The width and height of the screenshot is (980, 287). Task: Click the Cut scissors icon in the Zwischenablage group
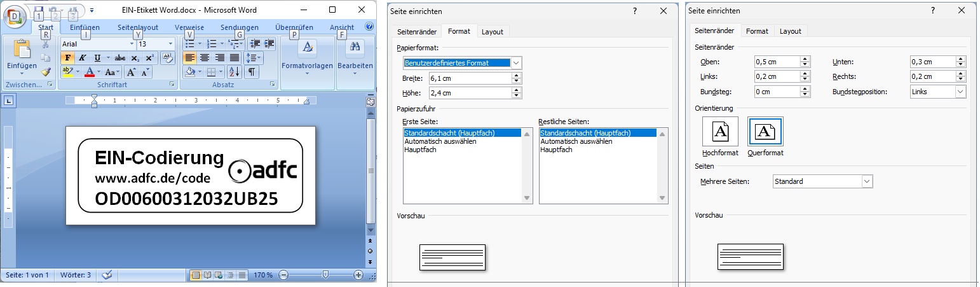click(x=45, y=45)
